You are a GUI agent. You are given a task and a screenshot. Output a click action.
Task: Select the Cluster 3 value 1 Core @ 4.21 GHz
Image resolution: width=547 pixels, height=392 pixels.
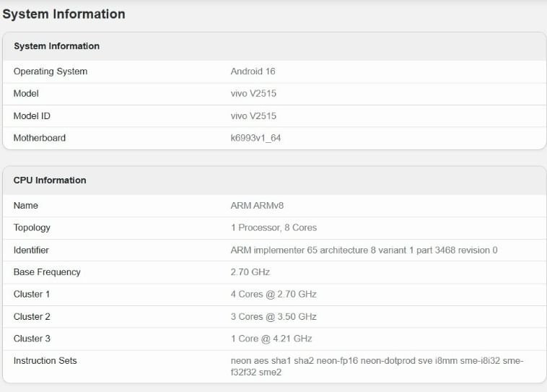pyautogui.click(x=271, y=339)
